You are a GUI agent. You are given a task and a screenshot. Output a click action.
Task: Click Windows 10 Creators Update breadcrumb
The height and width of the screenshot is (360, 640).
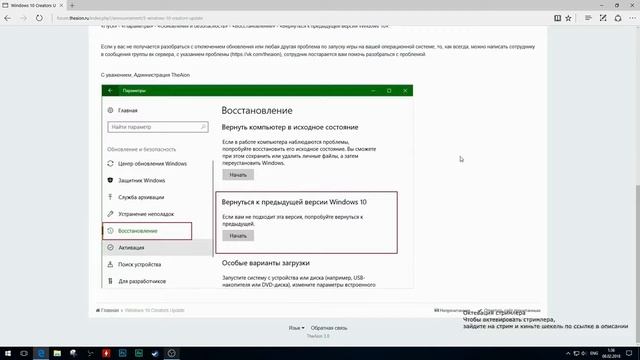[x=154, y=310]
